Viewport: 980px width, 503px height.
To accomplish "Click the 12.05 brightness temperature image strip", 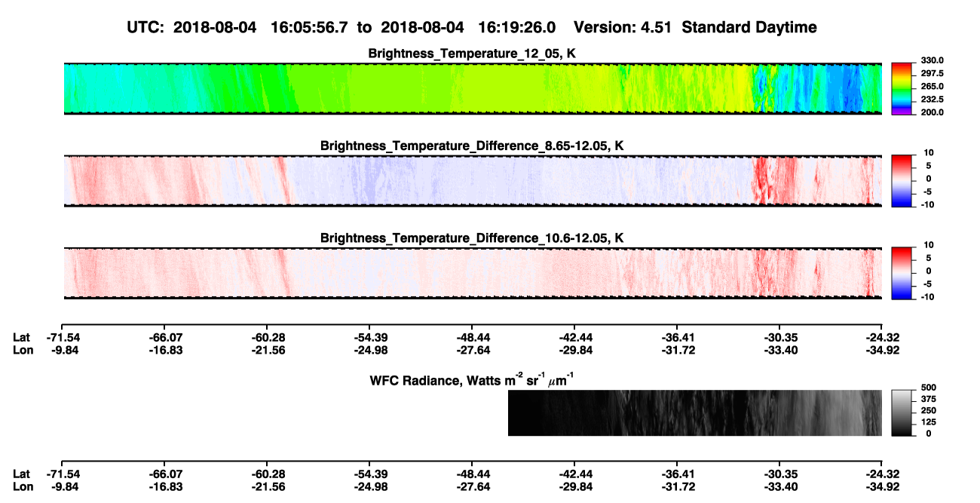I will pos(473,88).
